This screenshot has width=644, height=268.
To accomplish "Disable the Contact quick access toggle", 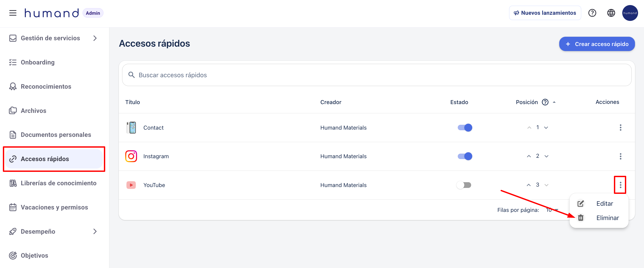I will click(465, 127).
